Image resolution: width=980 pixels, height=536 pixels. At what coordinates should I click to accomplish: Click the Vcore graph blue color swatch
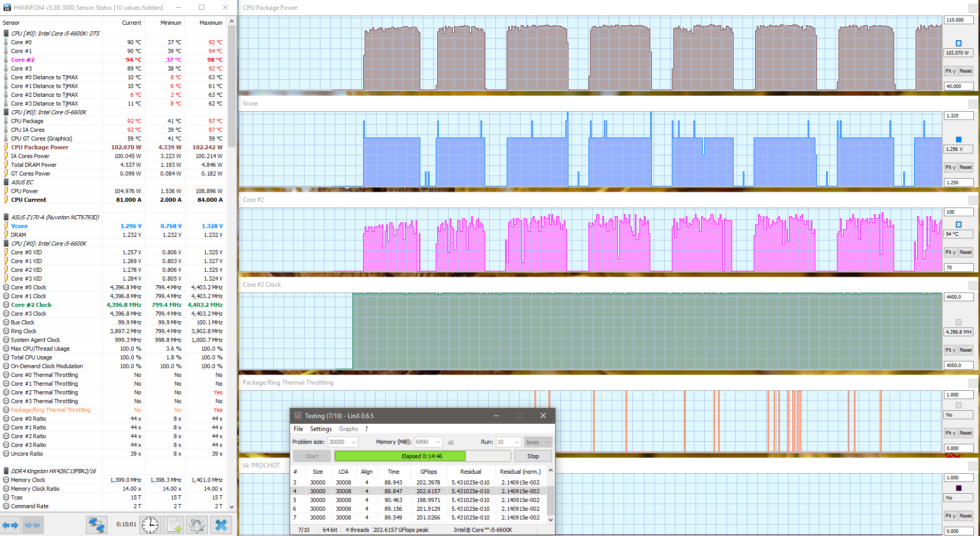[958, 140]
